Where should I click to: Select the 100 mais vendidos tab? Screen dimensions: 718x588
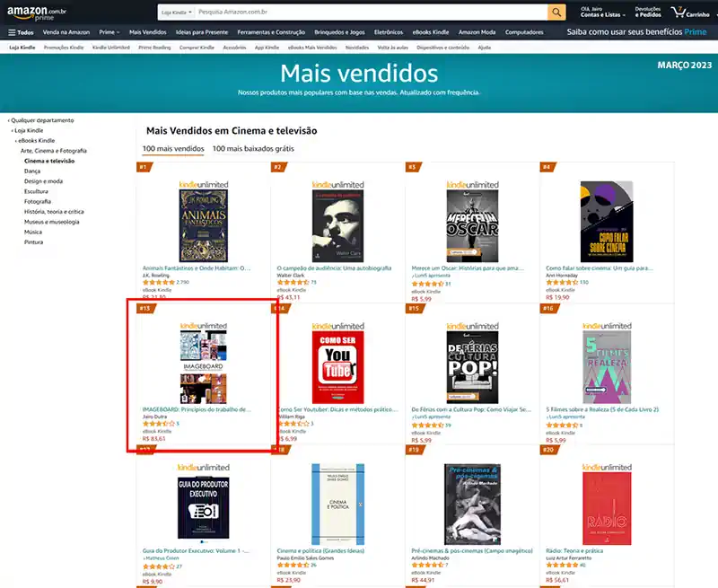[x=173, y=148]
